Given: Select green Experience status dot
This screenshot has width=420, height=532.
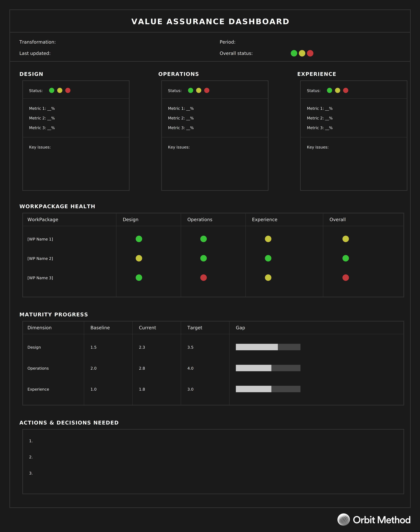Looking at the screenshot, I should pyautogui.click(x=330, y=90).
